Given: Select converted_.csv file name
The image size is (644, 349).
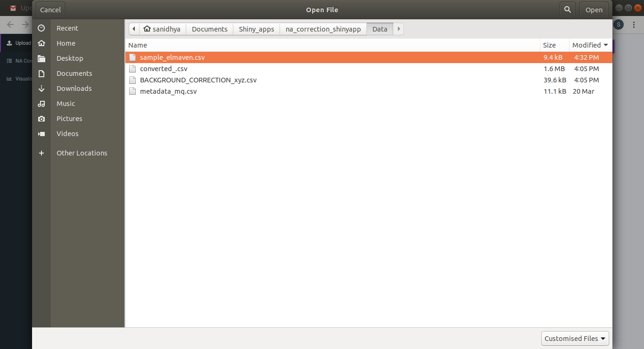Looking at the screenshot, I should (164, 69).
